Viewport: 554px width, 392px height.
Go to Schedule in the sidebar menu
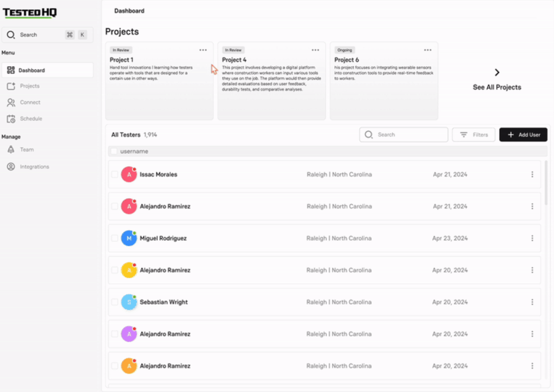tap(31, 119)
